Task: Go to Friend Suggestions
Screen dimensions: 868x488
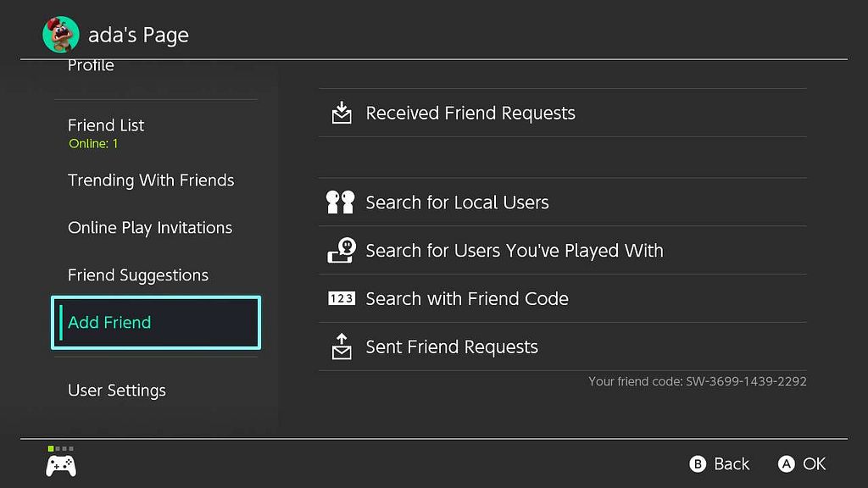Action: pos(138,275)
